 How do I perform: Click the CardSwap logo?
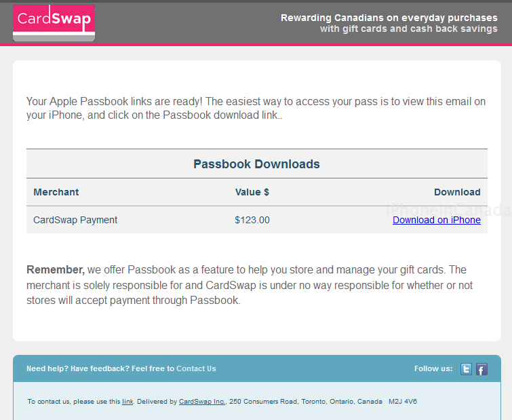pyautogui.click(x=54, y=23)
